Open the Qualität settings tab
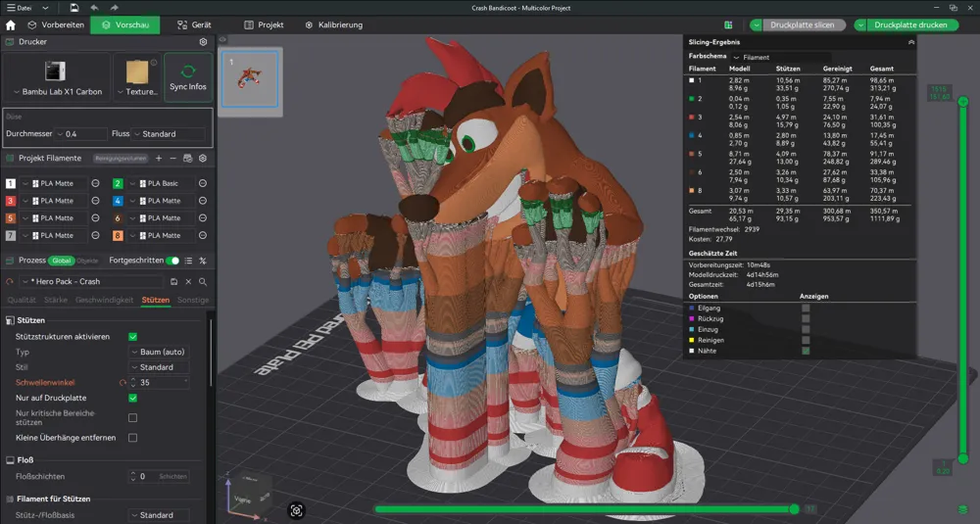This screenshot has height=524, width=980. (x=22, y=301)
